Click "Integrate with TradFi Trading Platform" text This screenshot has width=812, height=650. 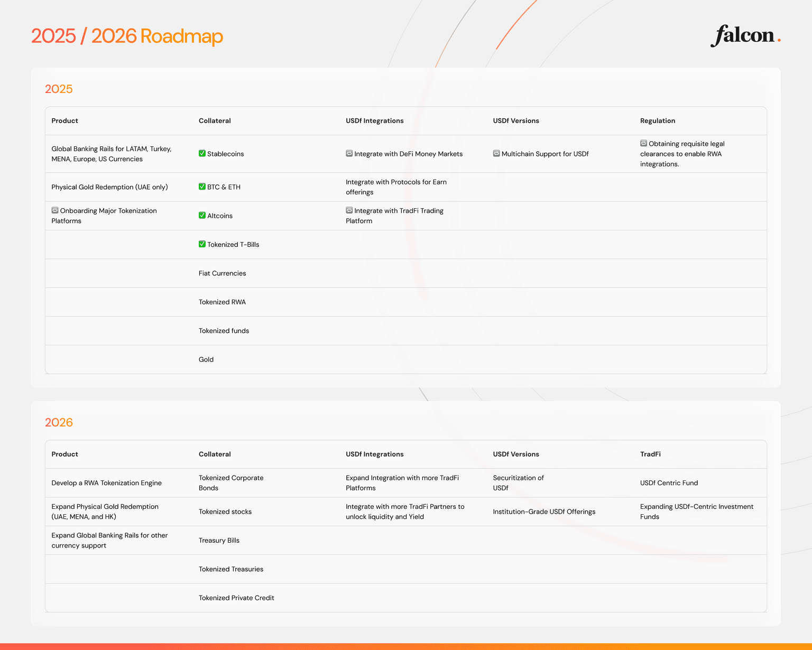click(395, 216)
